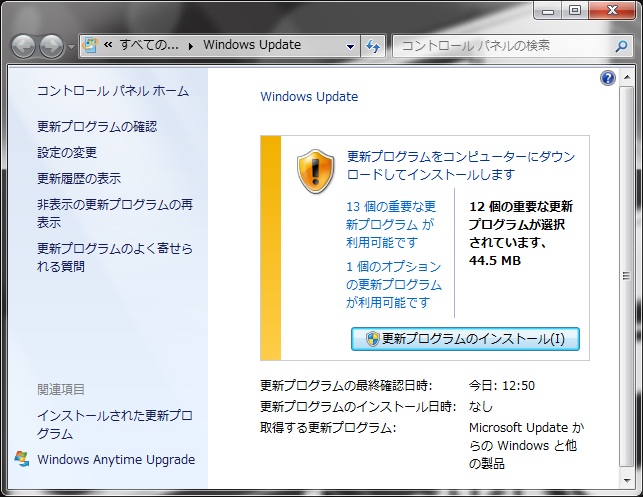Click the Forward navigation arrow
This screenshot has width=643, height=497.
coord(52,46)
